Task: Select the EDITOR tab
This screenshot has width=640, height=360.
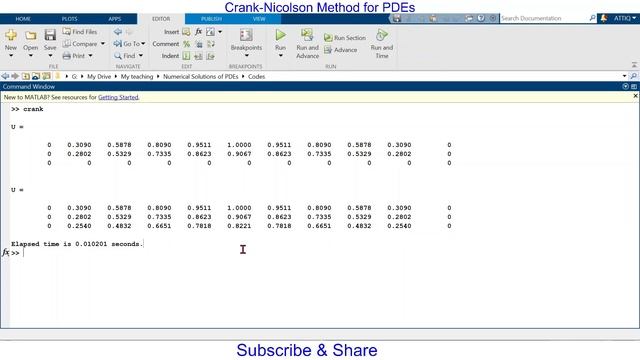Action: [x=161, y=19]
